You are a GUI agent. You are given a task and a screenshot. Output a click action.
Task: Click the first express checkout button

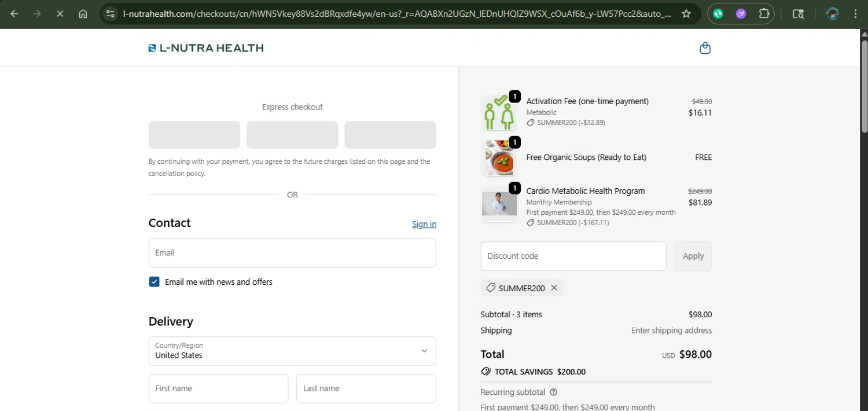194,135
